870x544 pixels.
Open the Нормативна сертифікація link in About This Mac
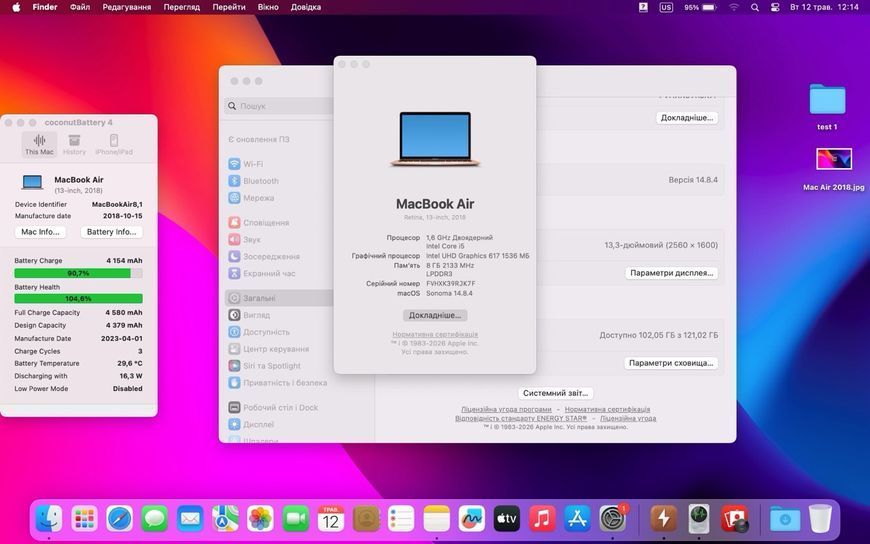click(435, 335)
